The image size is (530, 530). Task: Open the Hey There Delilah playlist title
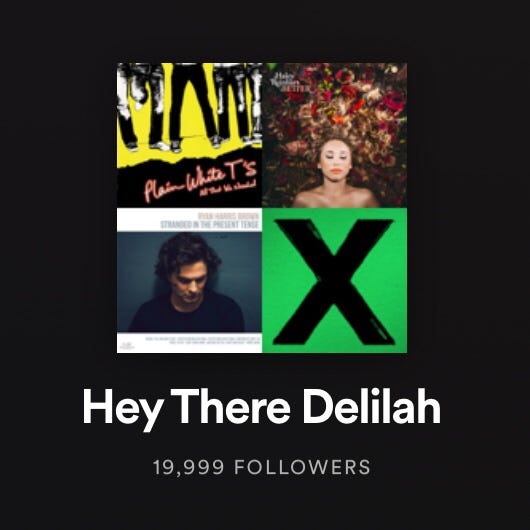point(262,407)
